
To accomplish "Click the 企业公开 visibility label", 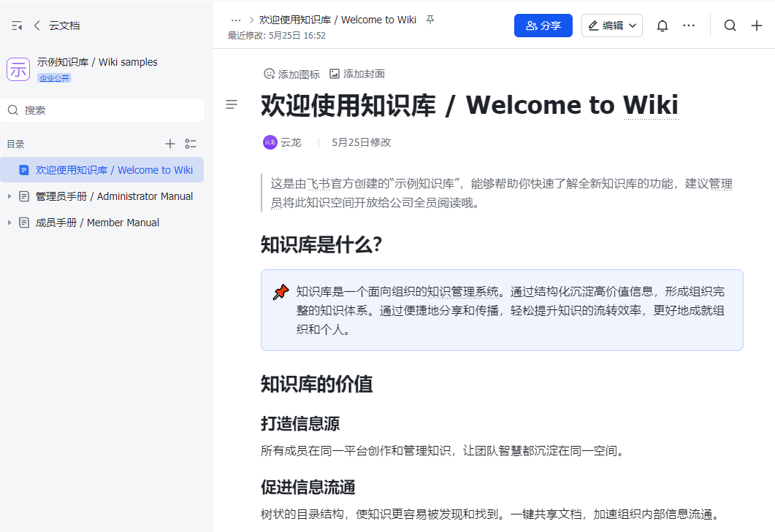I will pos(54,77).
